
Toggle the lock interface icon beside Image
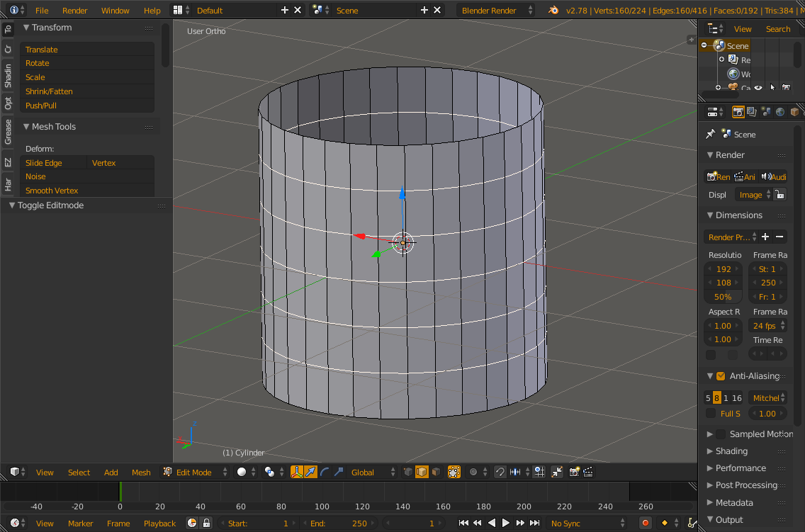(779, 194)
